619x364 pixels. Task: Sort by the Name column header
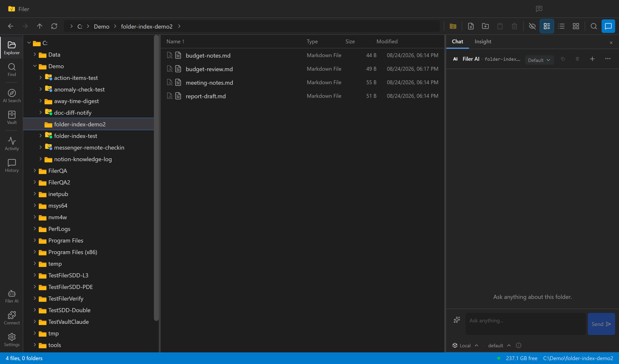(175, 42)
